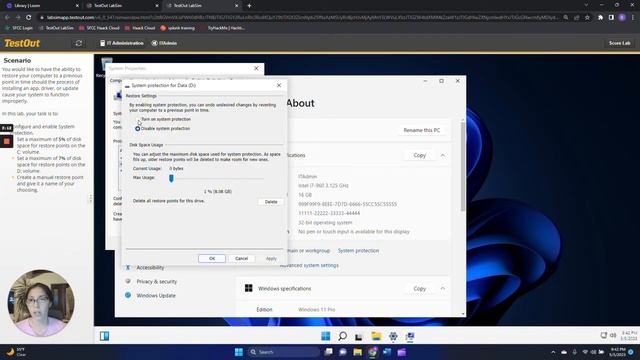Open the simulated Start menu icon

tap(326, 336)
